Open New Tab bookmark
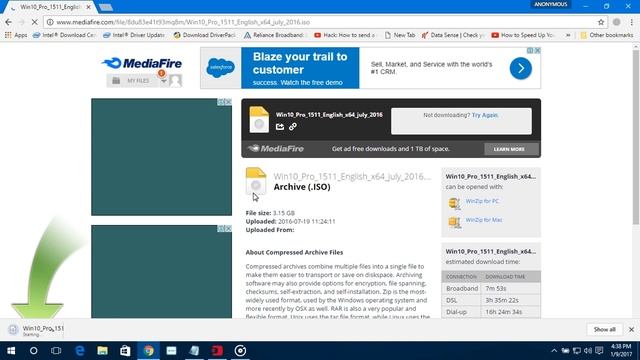 pyautogui.click(x=400, y=35)
